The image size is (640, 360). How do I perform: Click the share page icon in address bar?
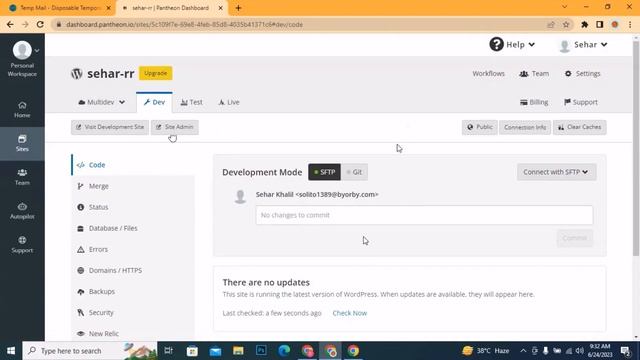(x=551, y=24)
